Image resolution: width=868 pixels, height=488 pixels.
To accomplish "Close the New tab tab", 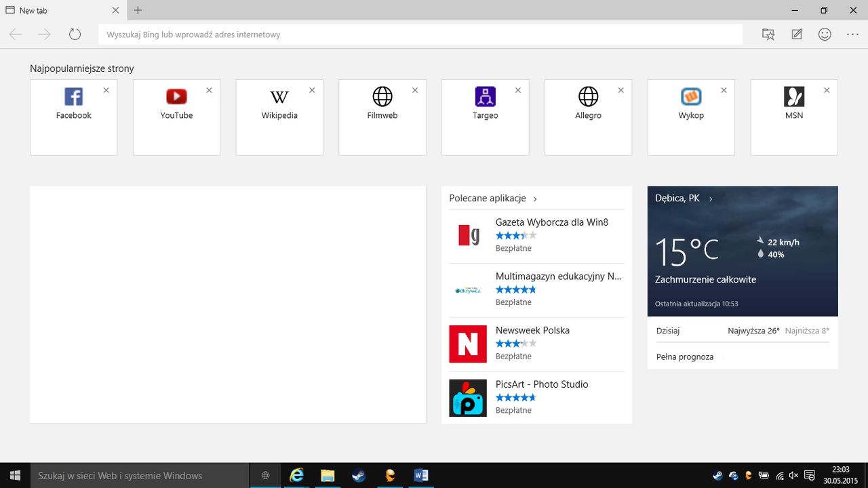I will (115, 10).
